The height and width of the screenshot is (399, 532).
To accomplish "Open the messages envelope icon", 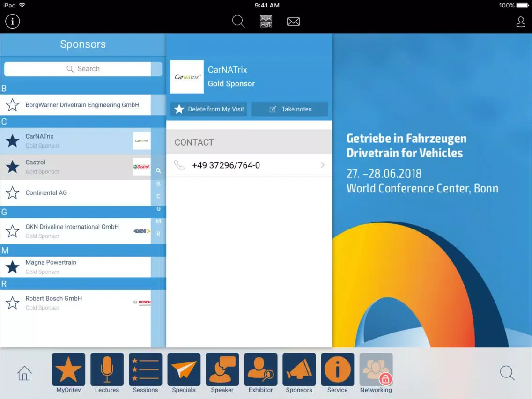I will point(293,22).
